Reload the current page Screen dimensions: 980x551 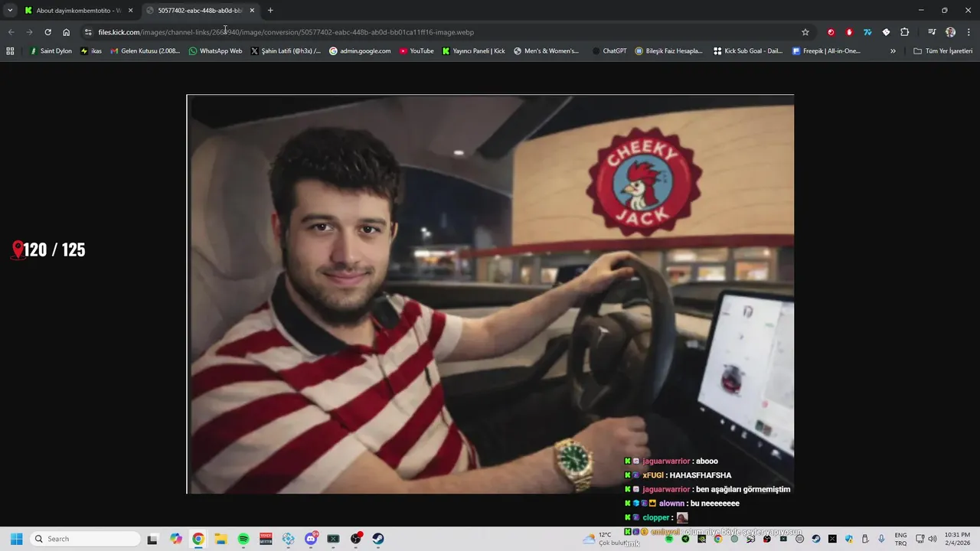click(x=47, y=32)
